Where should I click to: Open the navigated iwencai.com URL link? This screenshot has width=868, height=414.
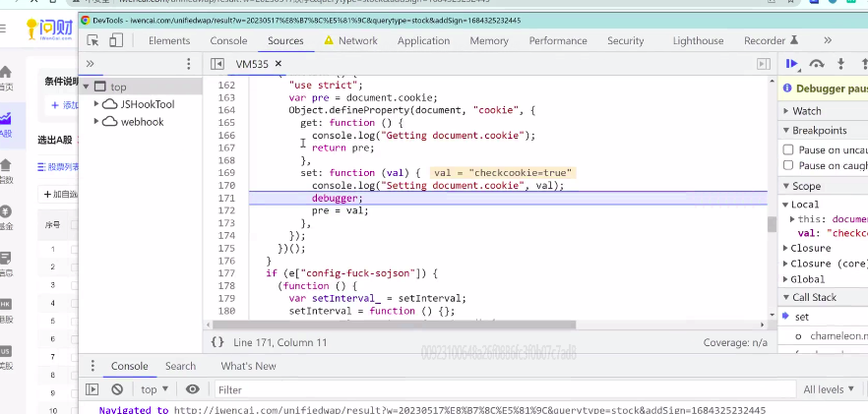(x=470, y=409)
